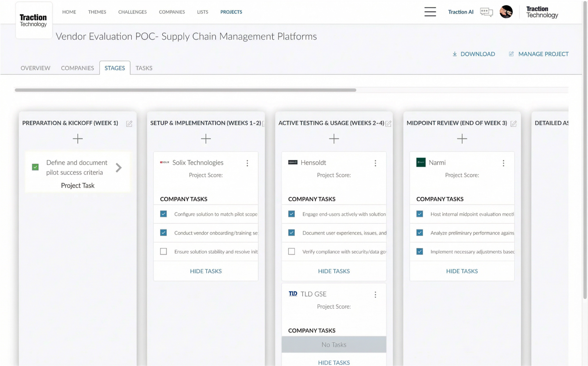Screen dimensions: 588x366
Task: Collapse tasks on Solix Technologies card
Action: (206, 271)
